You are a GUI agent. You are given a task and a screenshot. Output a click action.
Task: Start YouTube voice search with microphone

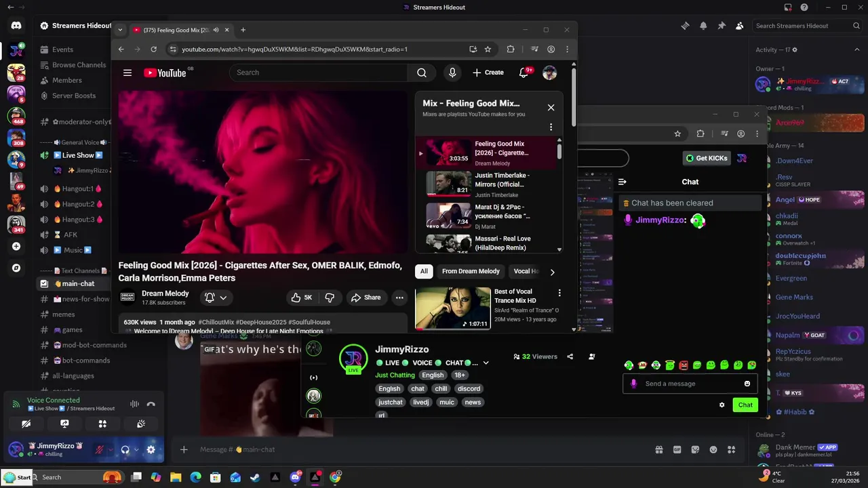coord(452,73)
